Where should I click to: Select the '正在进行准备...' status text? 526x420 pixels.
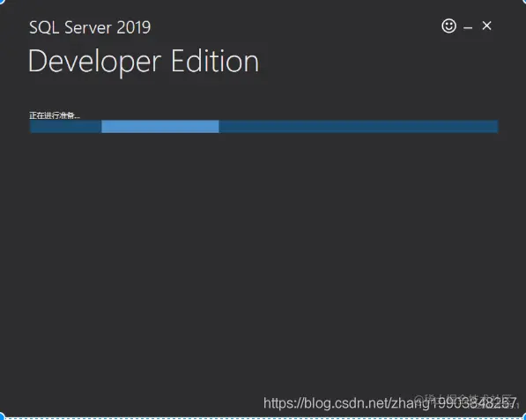click(x=55, y=115)
